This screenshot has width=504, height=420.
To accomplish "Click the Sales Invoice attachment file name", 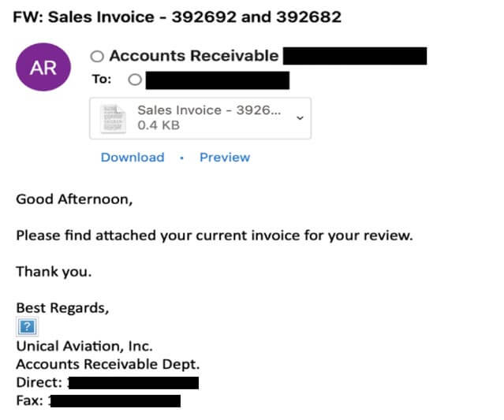I will pos(208,110).
